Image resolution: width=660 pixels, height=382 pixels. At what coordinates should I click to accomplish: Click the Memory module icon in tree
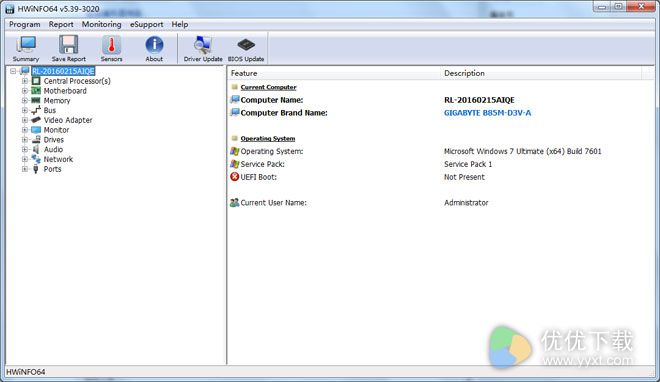(x=36, y=101)
